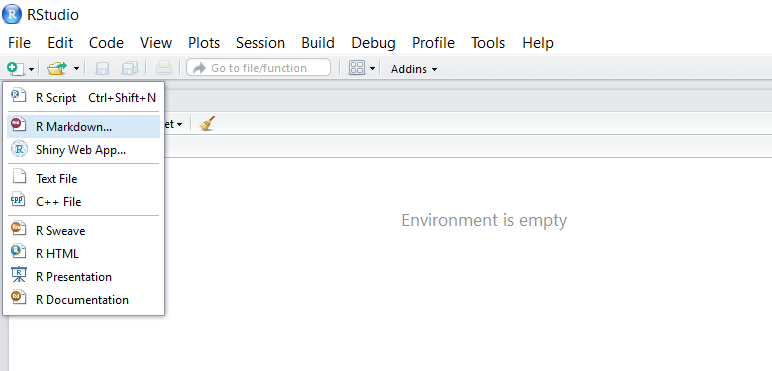Viewport: 772px width, 371px height.
Task: Open the folder icon for Open File
Action: tap(57, 68)
